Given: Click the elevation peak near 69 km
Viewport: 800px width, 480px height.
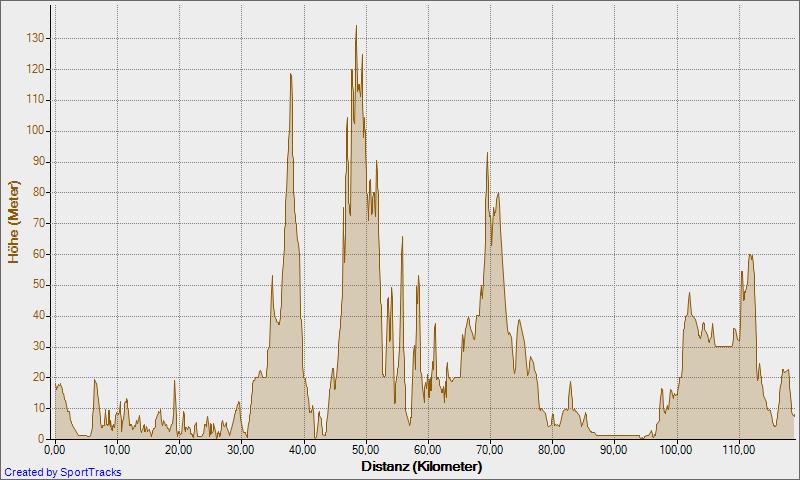Looking at the screenshot, I should click(x=487, y=153).
